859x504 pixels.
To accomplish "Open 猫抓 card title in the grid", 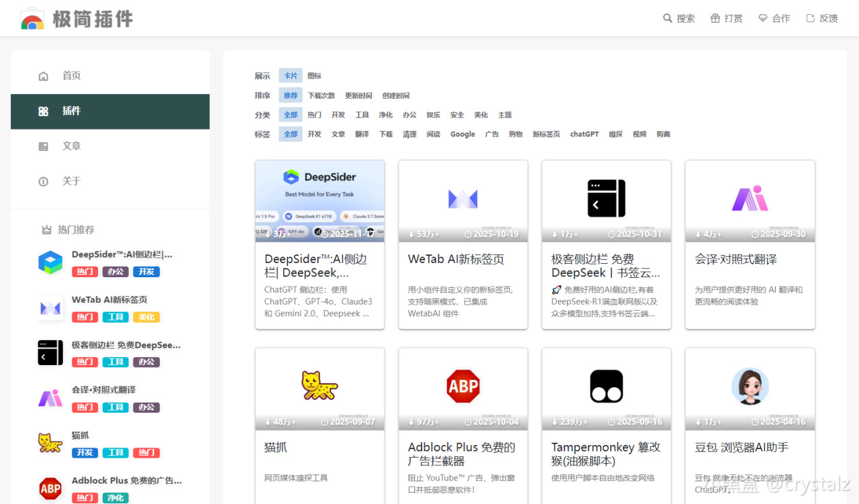I will (x=276, y=448).
